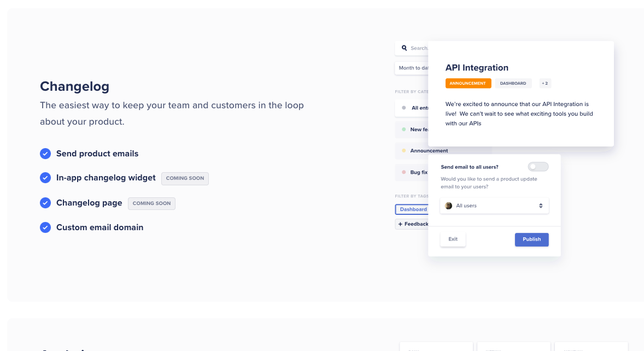Click the FILTER BY TAGS label
This screenshot has width=644, height=351.
pos(412,196)
